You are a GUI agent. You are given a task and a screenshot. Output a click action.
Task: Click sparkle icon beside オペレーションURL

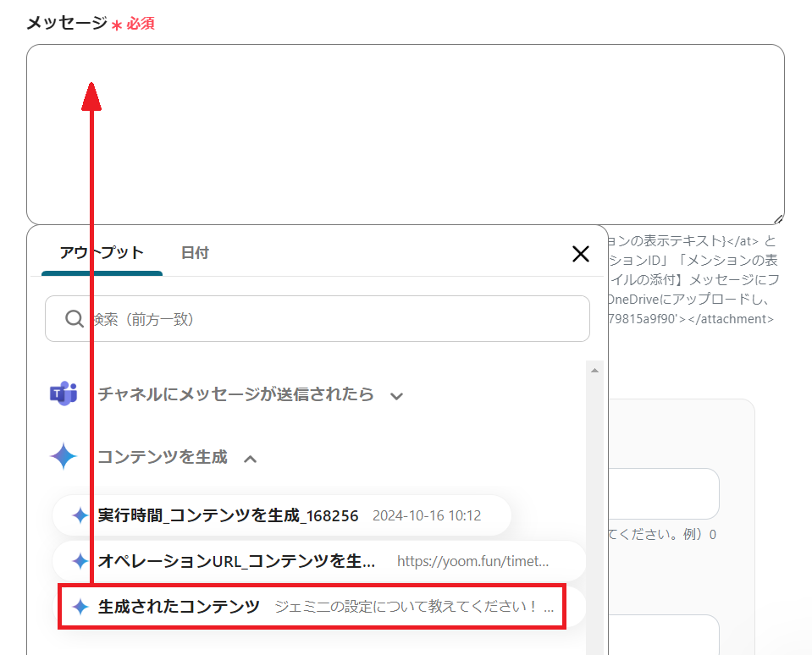tap(80, 561)
